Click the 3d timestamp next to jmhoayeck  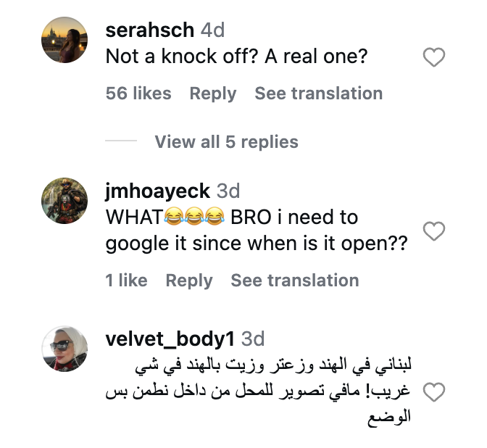[228, 191]
